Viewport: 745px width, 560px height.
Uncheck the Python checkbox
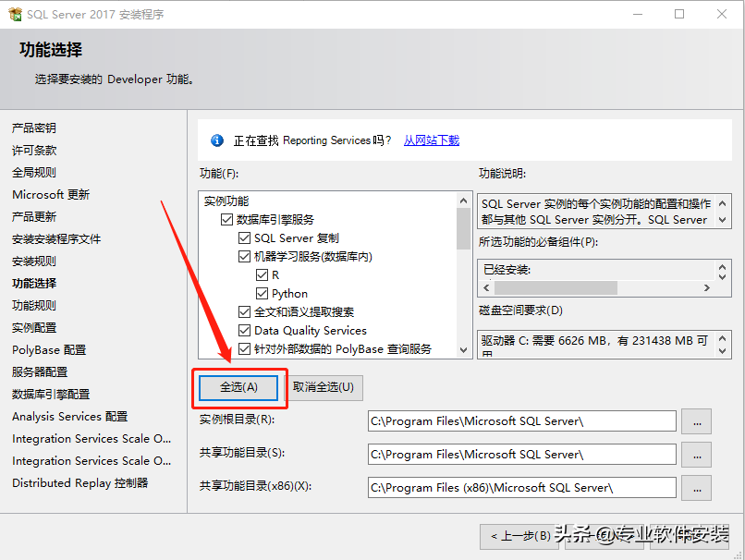[x=262, y=294]
